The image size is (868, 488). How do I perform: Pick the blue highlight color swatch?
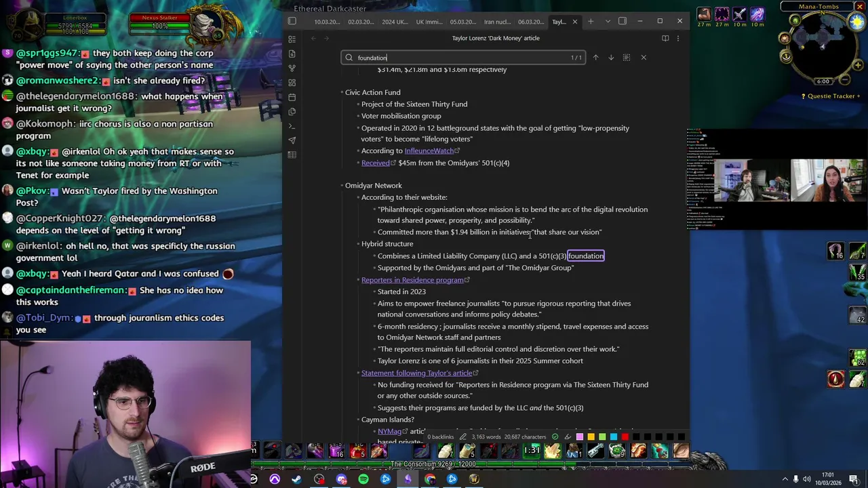(614, 437)
